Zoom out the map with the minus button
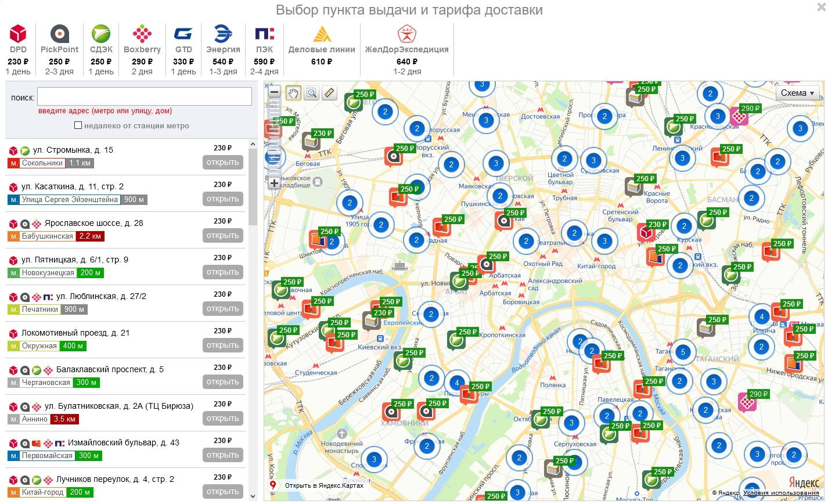Screen dimensions: 828x504 pyautogui.click(x=275, y=92)
